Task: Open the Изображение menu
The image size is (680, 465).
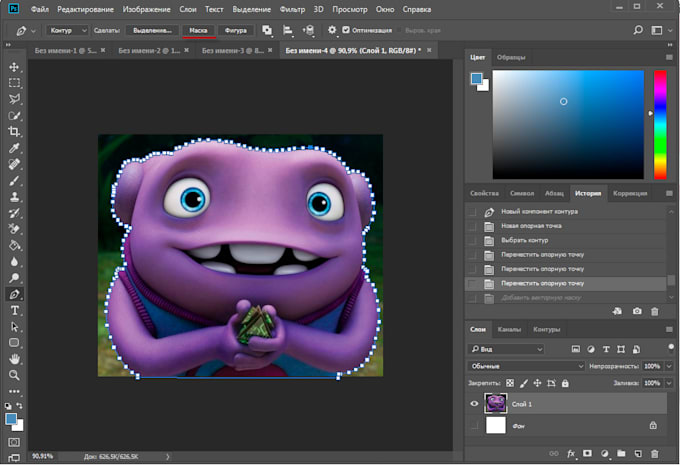Action: 146,9
